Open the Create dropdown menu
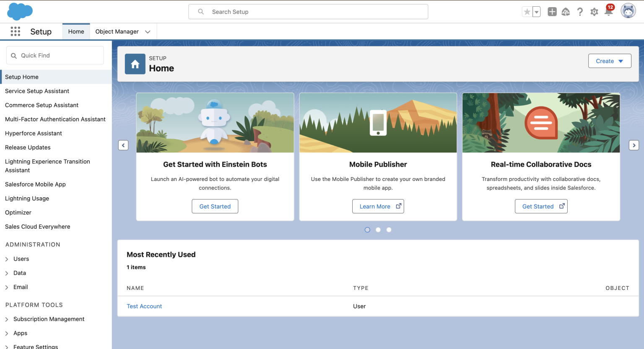 [609, 61]
